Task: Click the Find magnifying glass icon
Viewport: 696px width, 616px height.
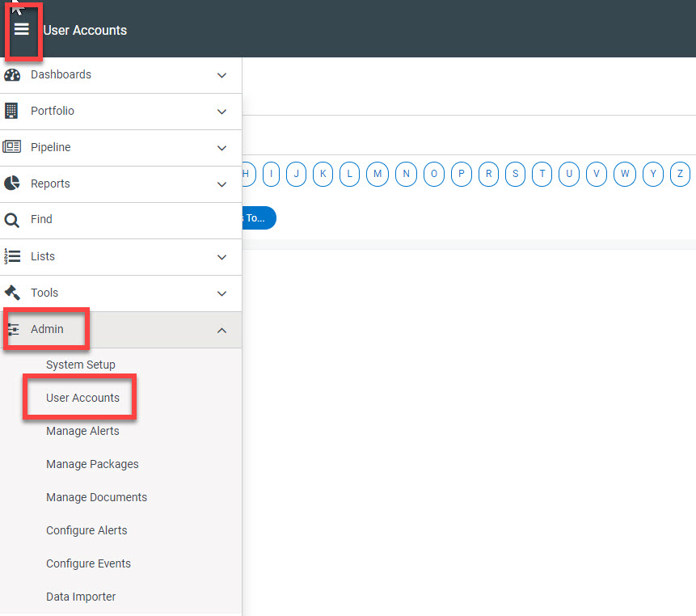Action: coord(13,219)
